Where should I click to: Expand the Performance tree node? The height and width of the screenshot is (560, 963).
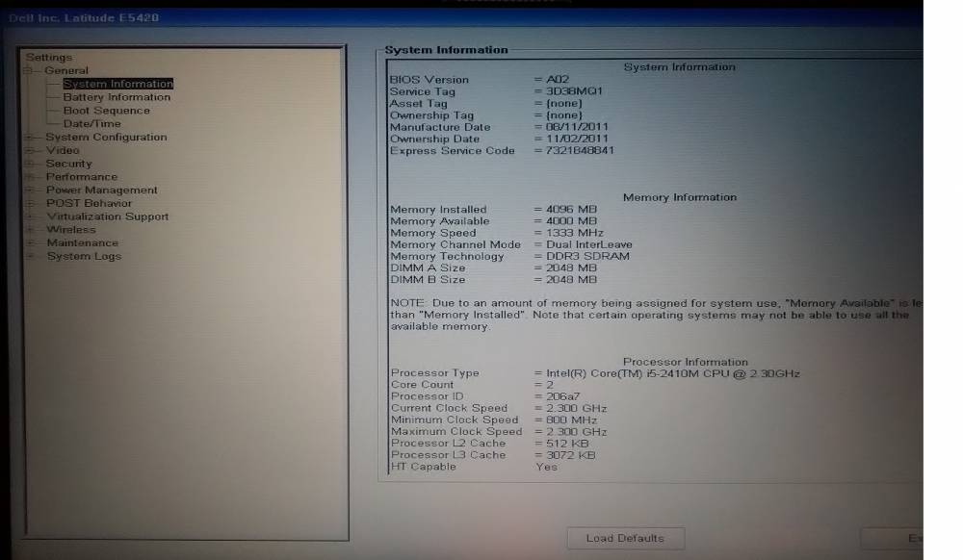(29, 177)
